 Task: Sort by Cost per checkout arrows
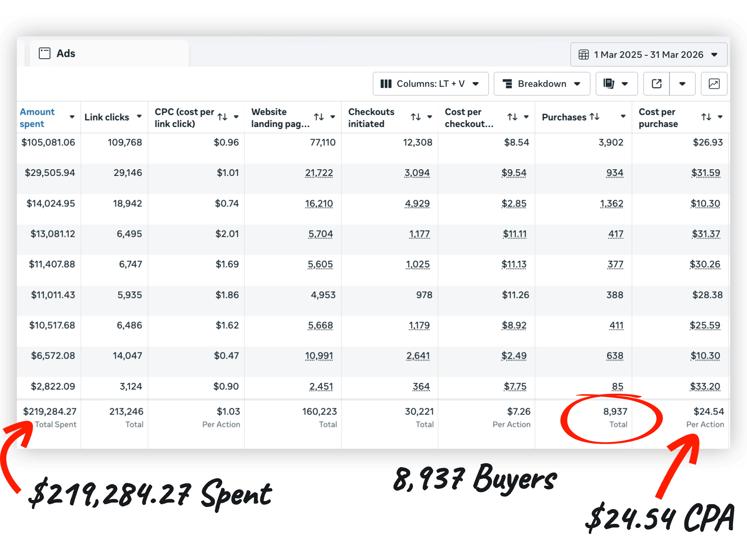point(512,117)
